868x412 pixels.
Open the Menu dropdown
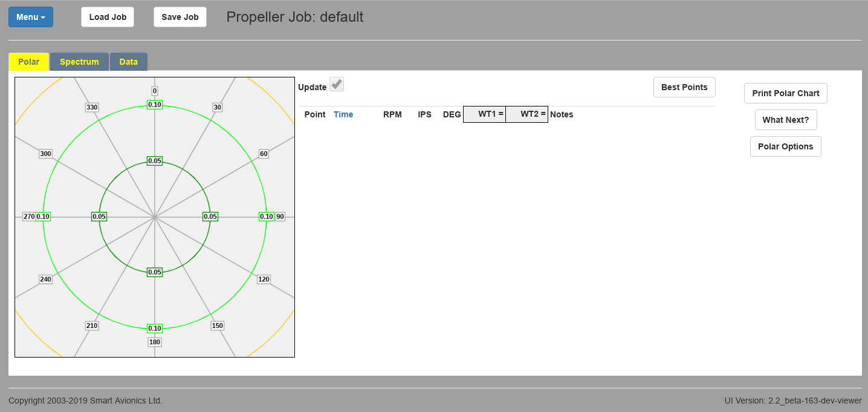click(x=31, y=17)
